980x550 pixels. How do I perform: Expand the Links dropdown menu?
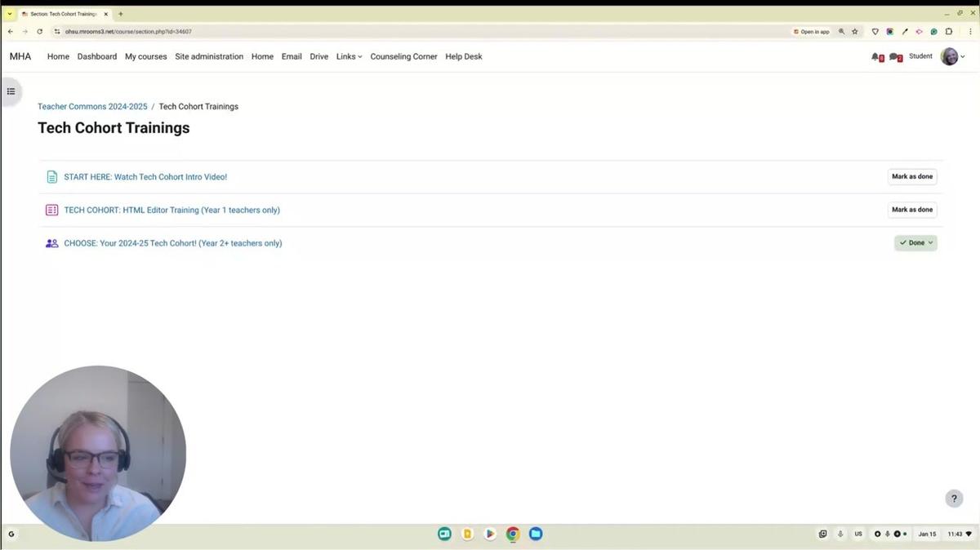coord(349,56)
